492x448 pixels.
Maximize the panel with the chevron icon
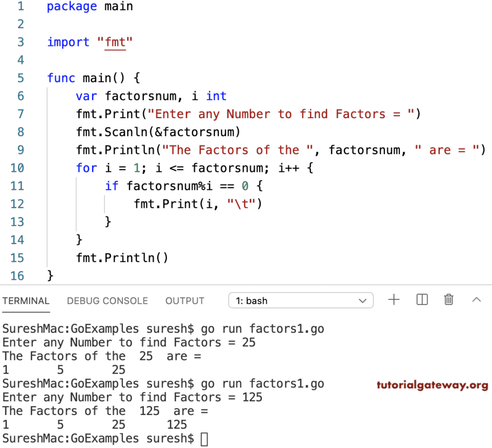pos(475,300)
